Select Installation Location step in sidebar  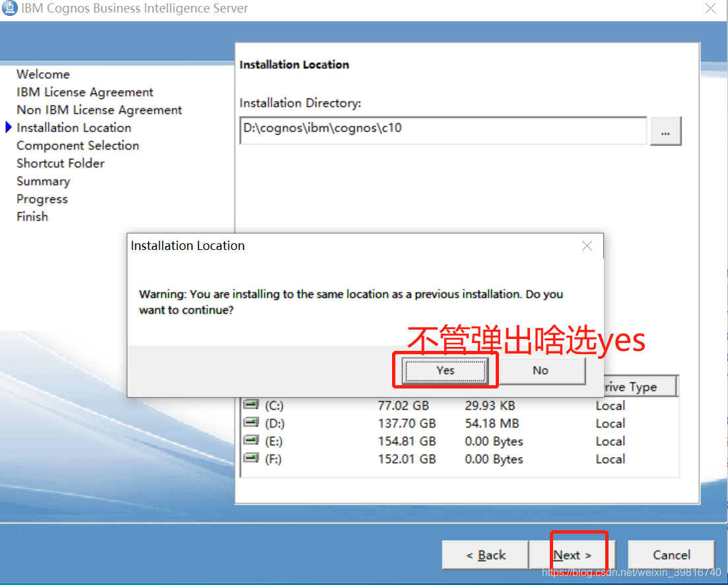(x=74, y=127)
